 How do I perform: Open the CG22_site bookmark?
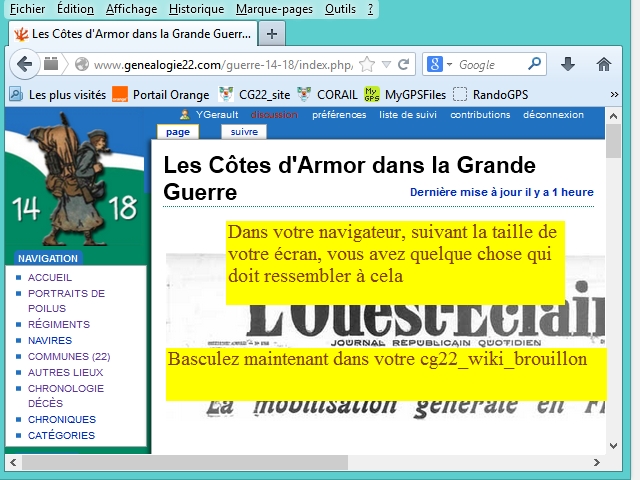tap(255, 95)
